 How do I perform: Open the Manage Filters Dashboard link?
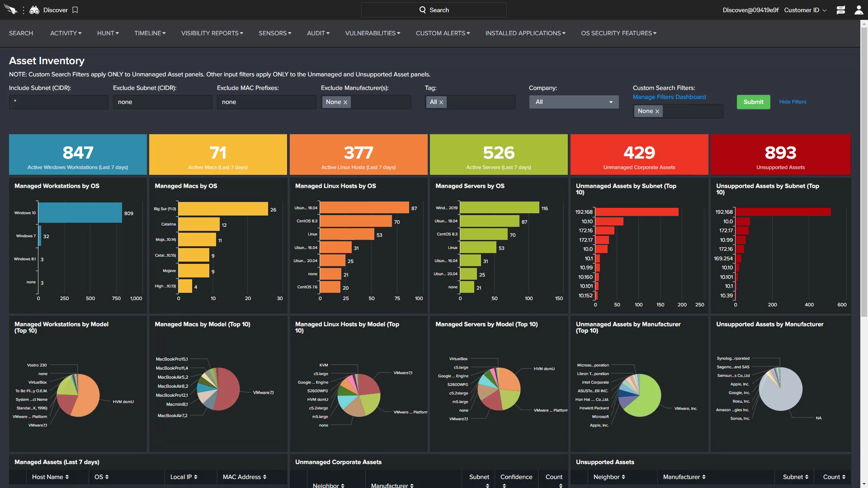(669, 97)
